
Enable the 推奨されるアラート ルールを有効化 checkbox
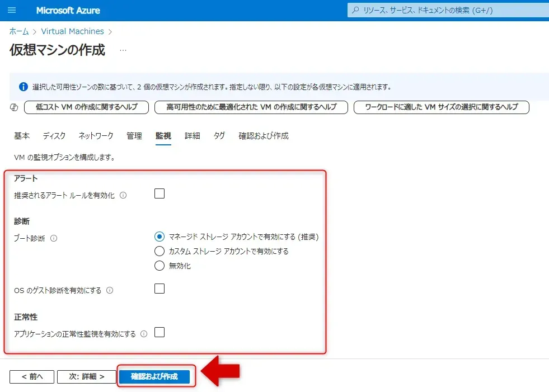(159, 194)
